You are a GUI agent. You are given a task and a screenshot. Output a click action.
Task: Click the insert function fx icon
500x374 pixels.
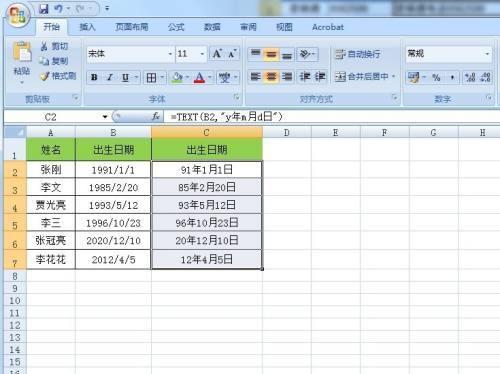point(155,116)
